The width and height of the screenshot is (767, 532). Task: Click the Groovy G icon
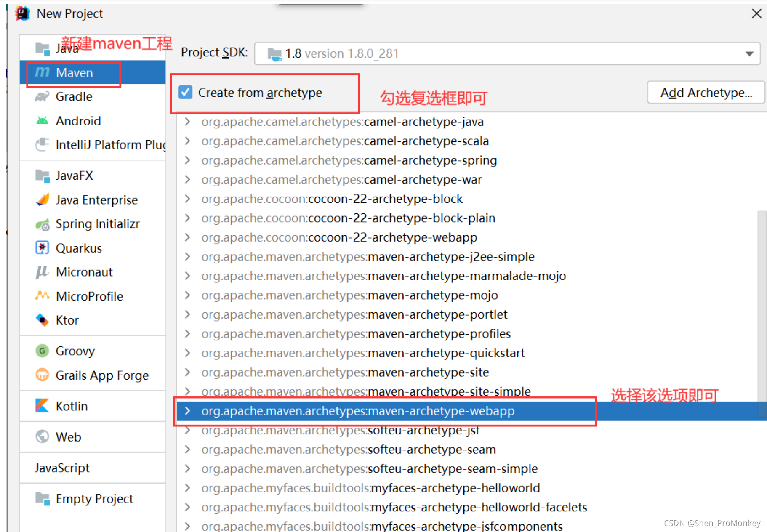pos(42,351)
